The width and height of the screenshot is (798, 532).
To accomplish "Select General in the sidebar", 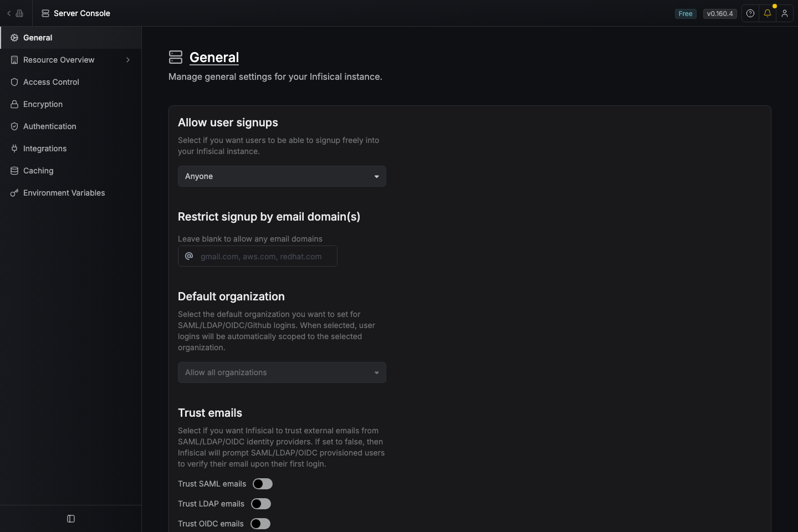I will [x=71, y=38].
